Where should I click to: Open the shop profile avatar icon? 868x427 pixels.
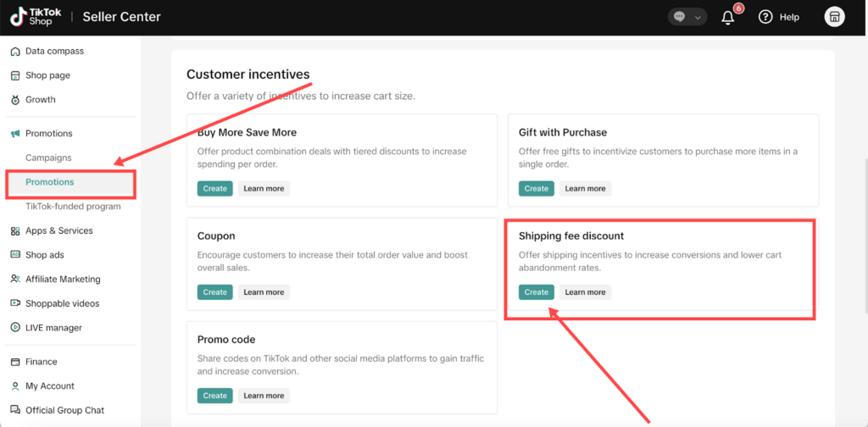(834, 17)
